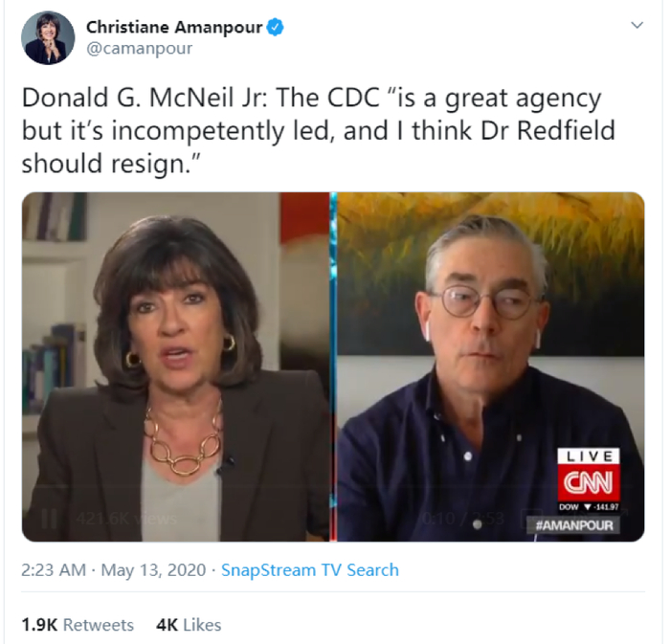The image size is (670, 644).
Task: Pause the video with the pause button
Action: click(x=49, y=519)
